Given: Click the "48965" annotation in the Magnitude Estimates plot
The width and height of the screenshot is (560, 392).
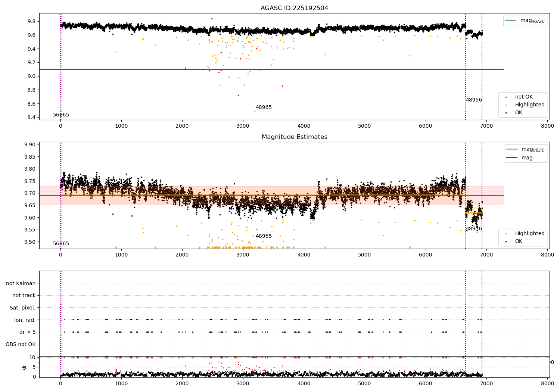Looking at the screenshot, I should (x=264, y=236).
